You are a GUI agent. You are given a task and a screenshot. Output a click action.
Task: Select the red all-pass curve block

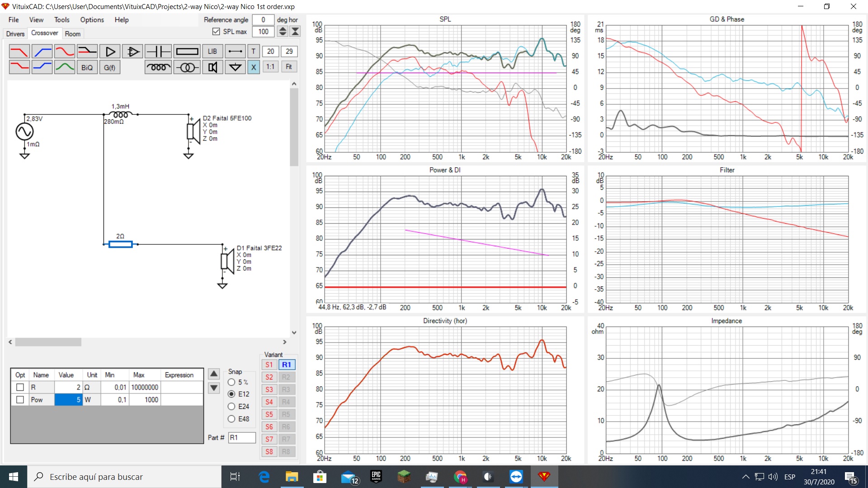tap(65, 52)
